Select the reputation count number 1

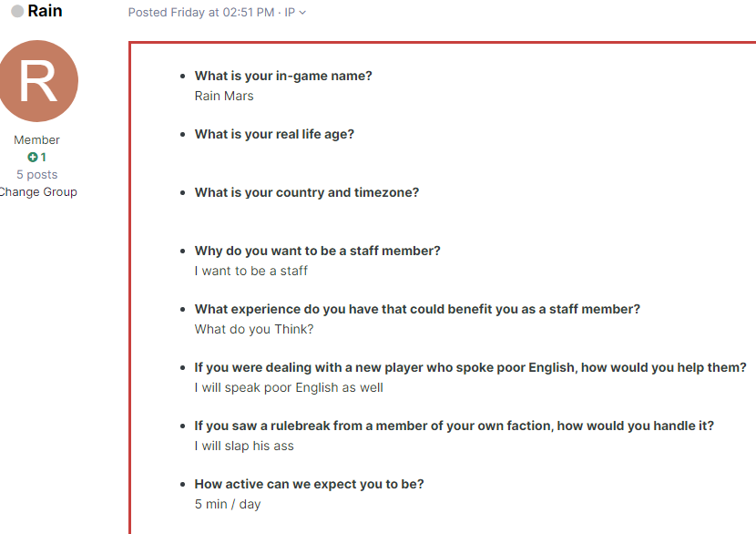coord(44,158)
